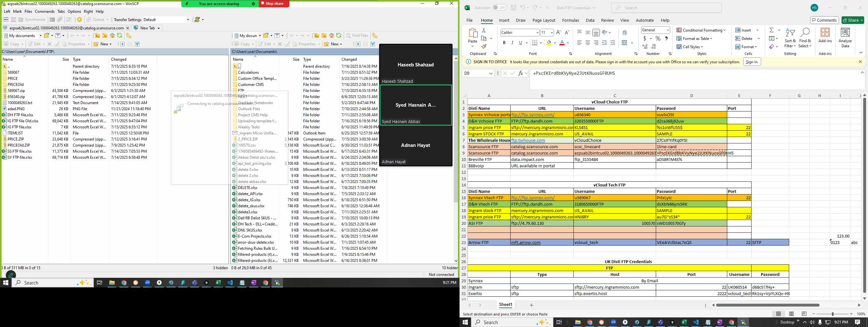Switch to Excel Page Layout tab
The height and width of the screenshot is (327, 868).
pos(543,20)
